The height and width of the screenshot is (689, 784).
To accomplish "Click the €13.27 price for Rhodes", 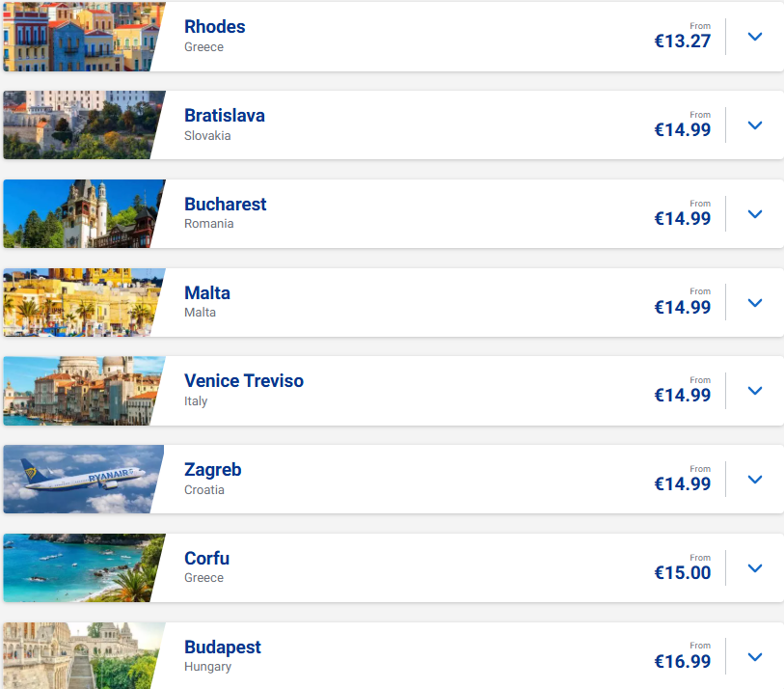I will pyautogui.click(x=683, y=41).
